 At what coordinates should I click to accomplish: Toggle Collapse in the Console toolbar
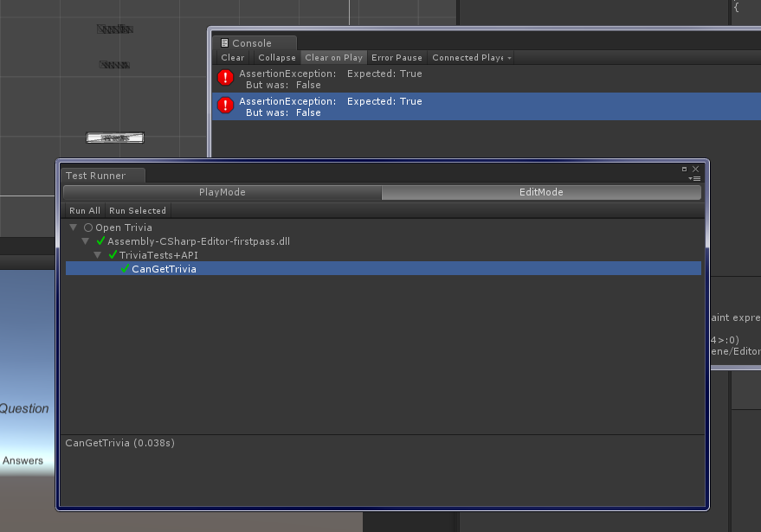[276, 57]
